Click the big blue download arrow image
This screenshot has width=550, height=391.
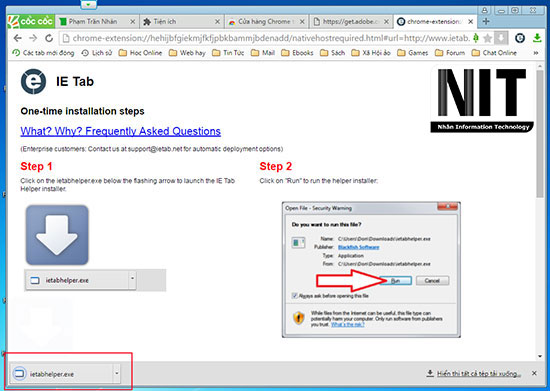click(57, 235)
